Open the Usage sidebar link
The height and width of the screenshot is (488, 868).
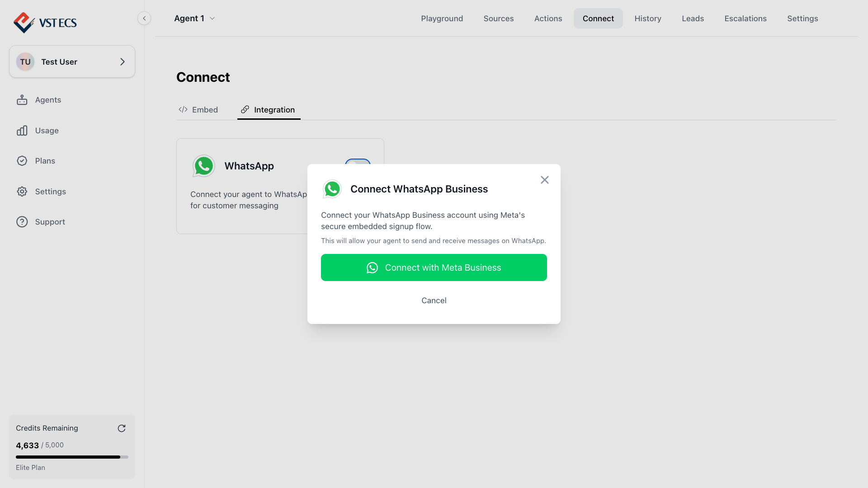point(47,131)
